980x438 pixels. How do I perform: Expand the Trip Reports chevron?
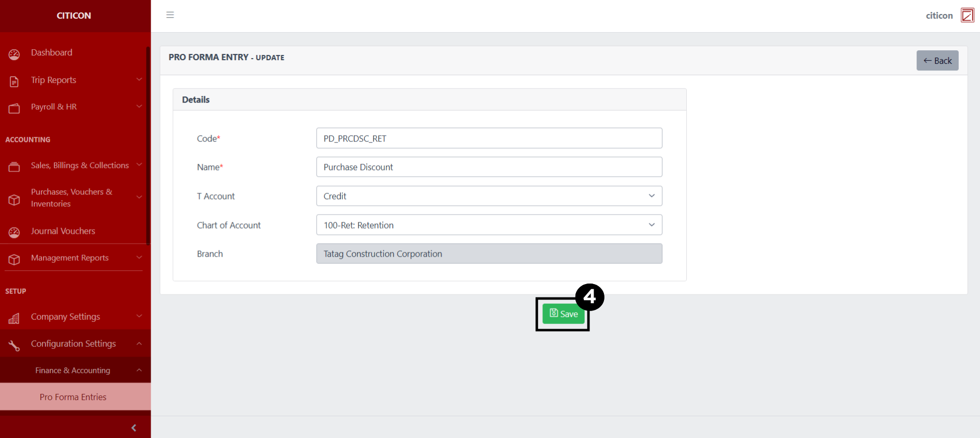click(x=139, y=79)
